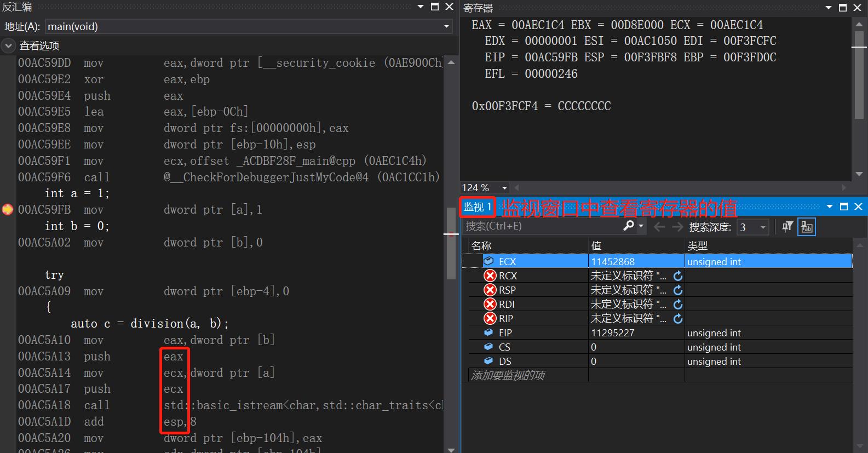Image resolution: width=868 pixels, height=453 pixels.
Task: Click the red error icon beside RDI
Action: click(490, 304)
